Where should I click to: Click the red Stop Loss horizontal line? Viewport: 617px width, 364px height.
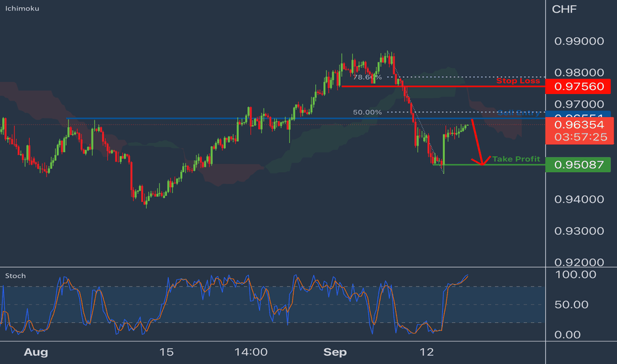[444, 86]
